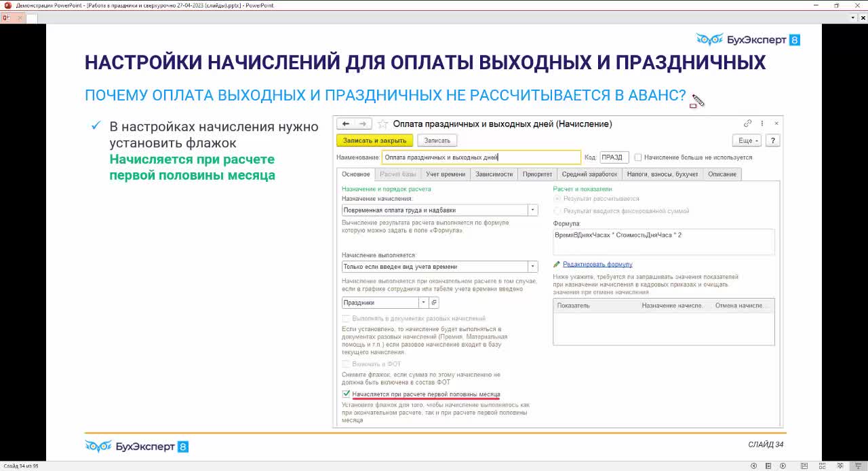This screenshot has height=471, width=868.
Task: Open the 'Еще' dropdown menu
Action: point(746,140)
